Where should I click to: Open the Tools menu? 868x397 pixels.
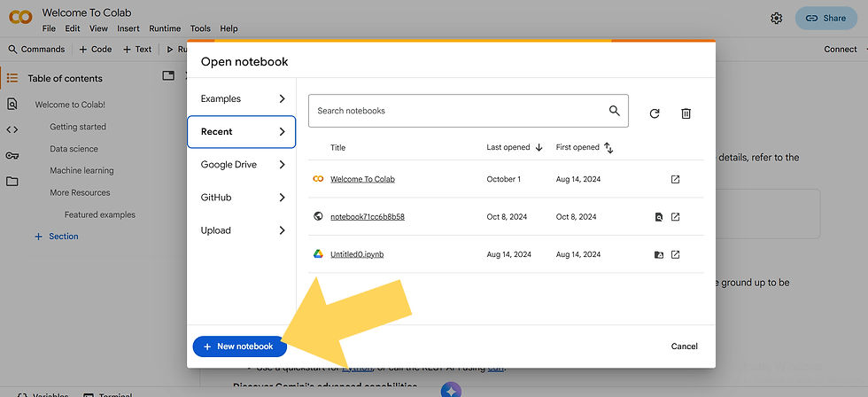[x=200, y=28]
